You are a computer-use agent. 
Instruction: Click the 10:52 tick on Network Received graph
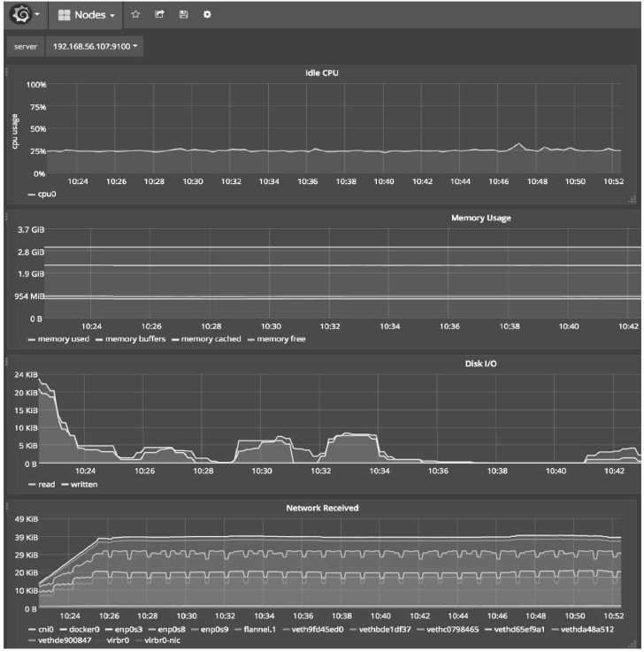(x=614, y=616)
